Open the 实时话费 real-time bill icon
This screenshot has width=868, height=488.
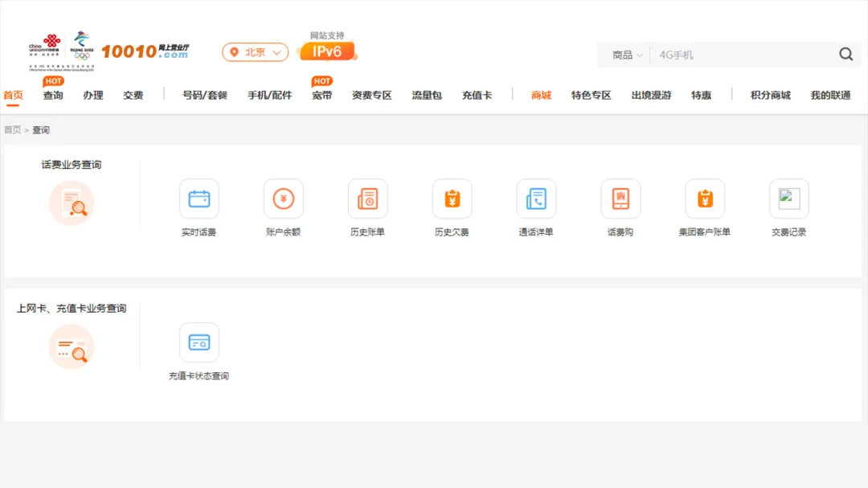pos(199,199)
